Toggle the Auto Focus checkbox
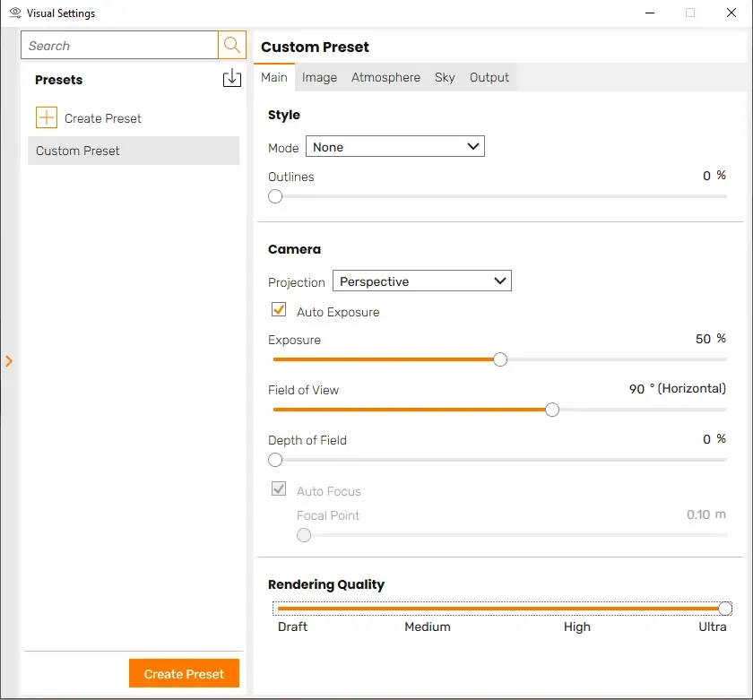753x700 pixels. click(279, 490)
